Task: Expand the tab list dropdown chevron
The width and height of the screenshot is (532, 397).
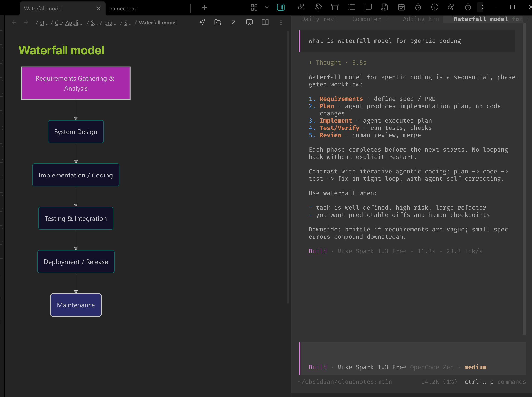Action: [x=267, y=7]
